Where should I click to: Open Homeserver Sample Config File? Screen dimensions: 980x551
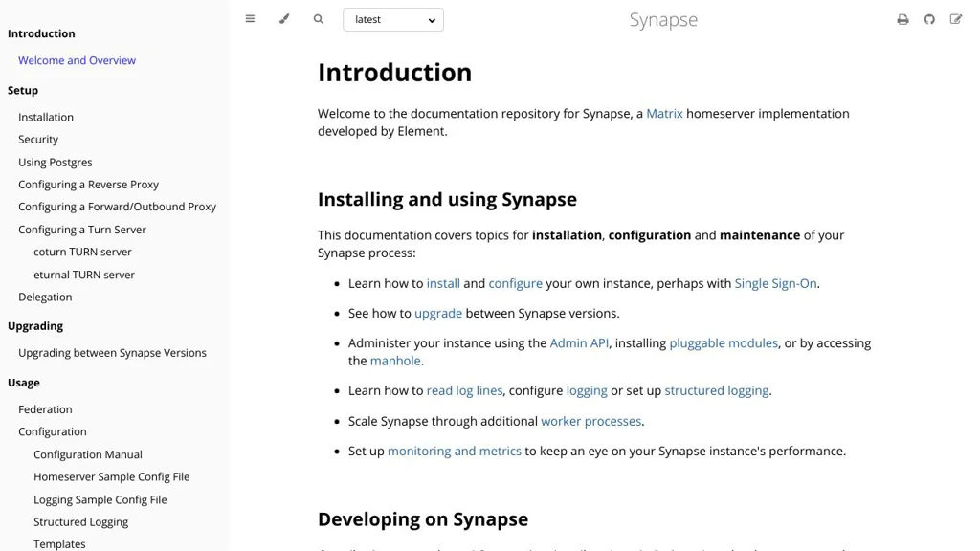pos(111,477)
